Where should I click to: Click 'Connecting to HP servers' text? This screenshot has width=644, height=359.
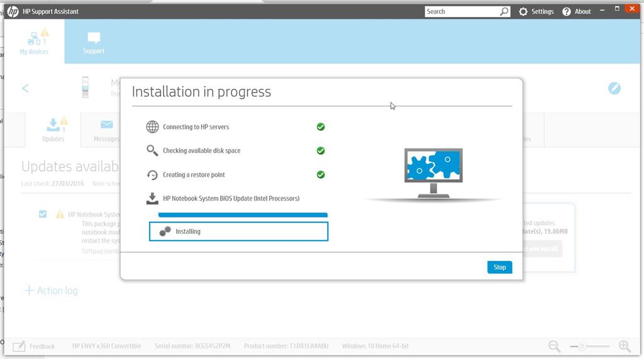click(196, 127)
